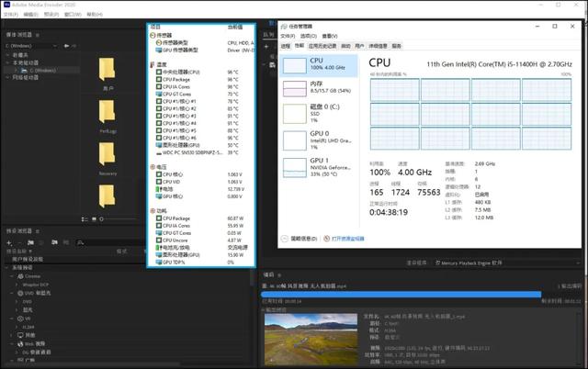Select the GPU 0 Intel UHD thumbnail
Screen dimensions: 588x369
(294, 140)
